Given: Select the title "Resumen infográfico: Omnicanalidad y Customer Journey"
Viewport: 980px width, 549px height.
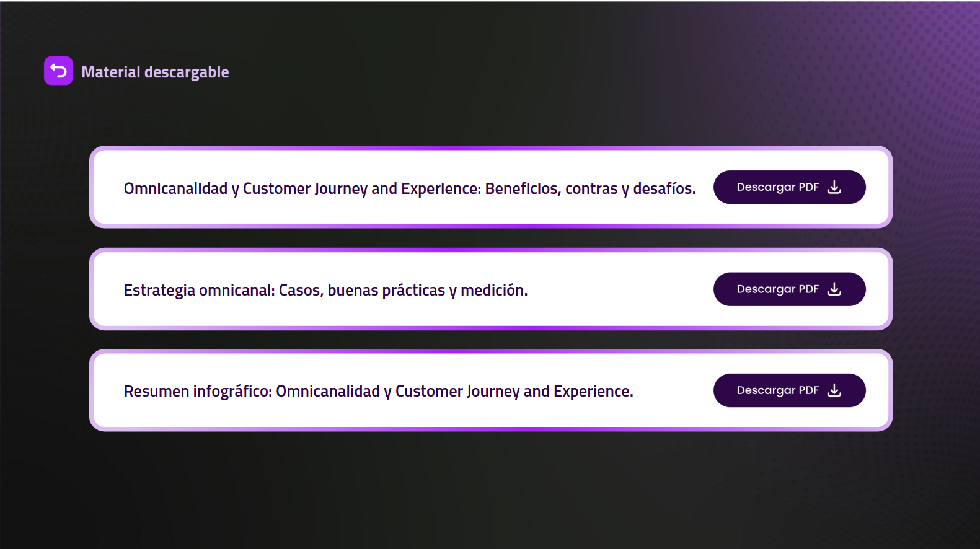Looking at the screenshot, I should click(378, 392).
